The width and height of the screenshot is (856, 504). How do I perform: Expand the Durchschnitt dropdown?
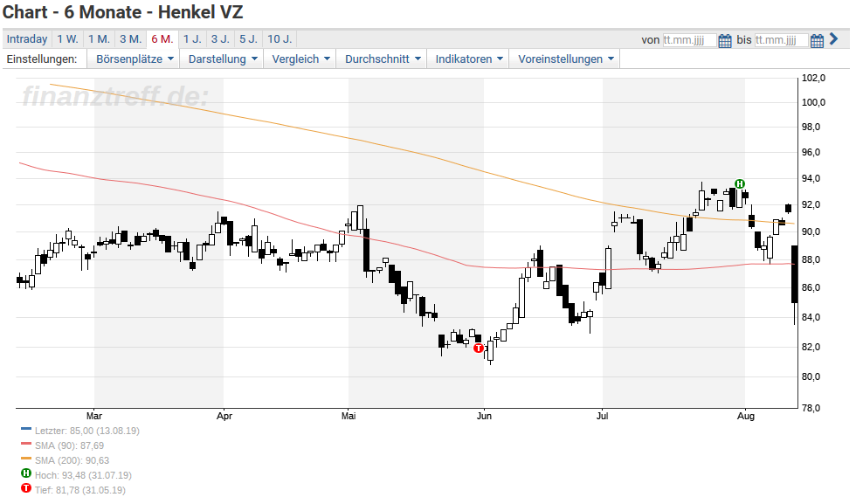[x=383, y=59]
